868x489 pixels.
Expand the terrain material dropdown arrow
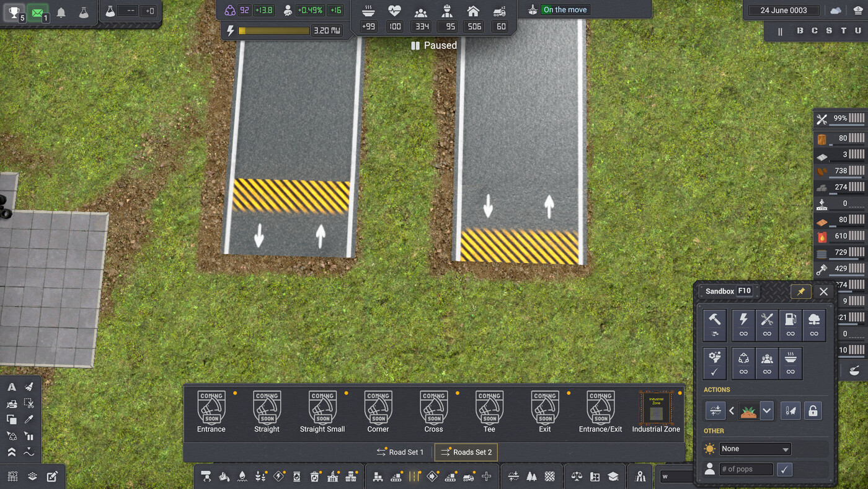pyautogui.click(x=767, y=410)
